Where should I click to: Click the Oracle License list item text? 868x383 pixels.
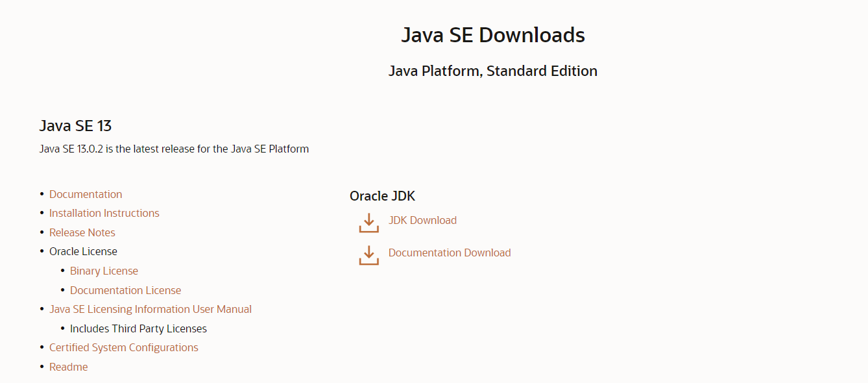point(83,251)
